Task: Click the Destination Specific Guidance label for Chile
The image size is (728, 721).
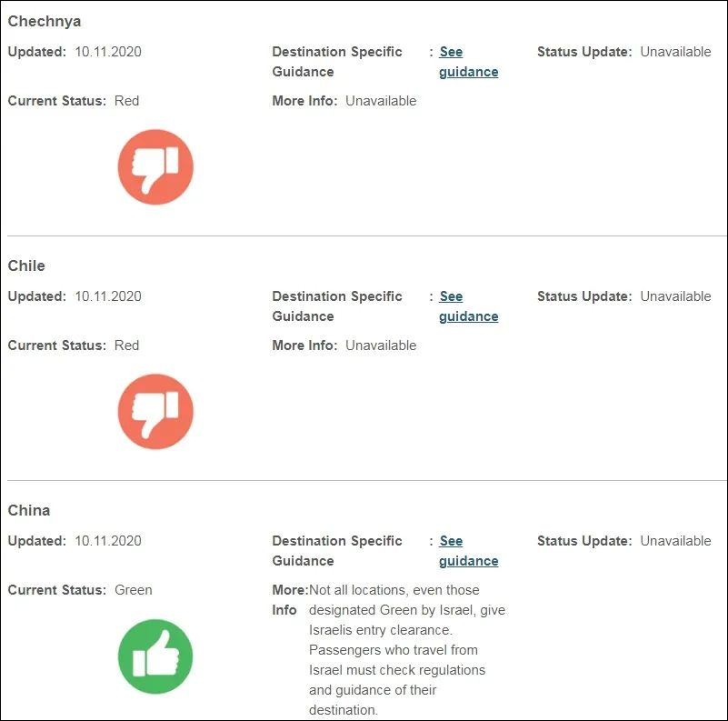Action: (x=336, y=306)
